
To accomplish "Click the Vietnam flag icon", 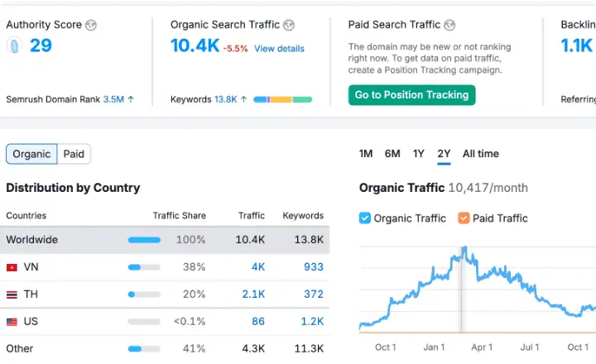I will [x=12, y=267].
